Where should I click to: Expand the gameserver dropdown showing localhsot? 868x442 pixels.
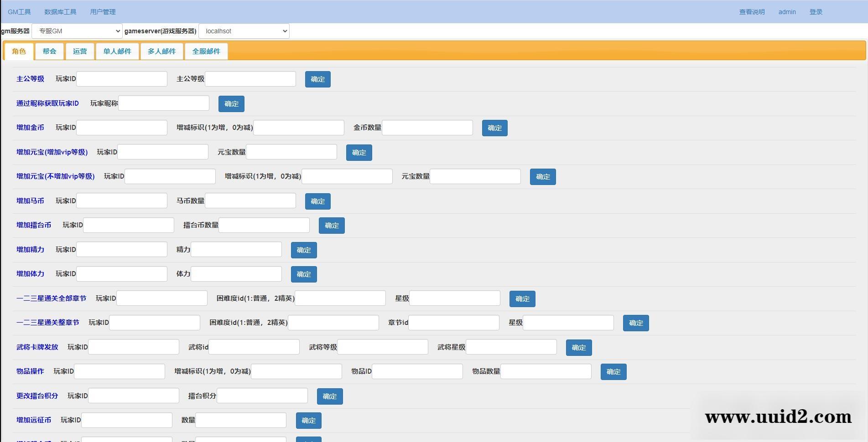244,31
